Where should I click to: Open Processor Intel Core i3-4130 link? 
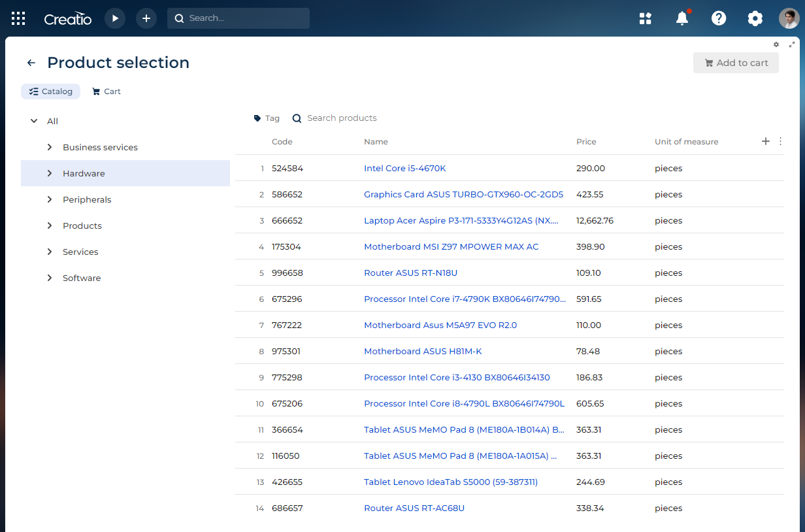tap(457, 377)
